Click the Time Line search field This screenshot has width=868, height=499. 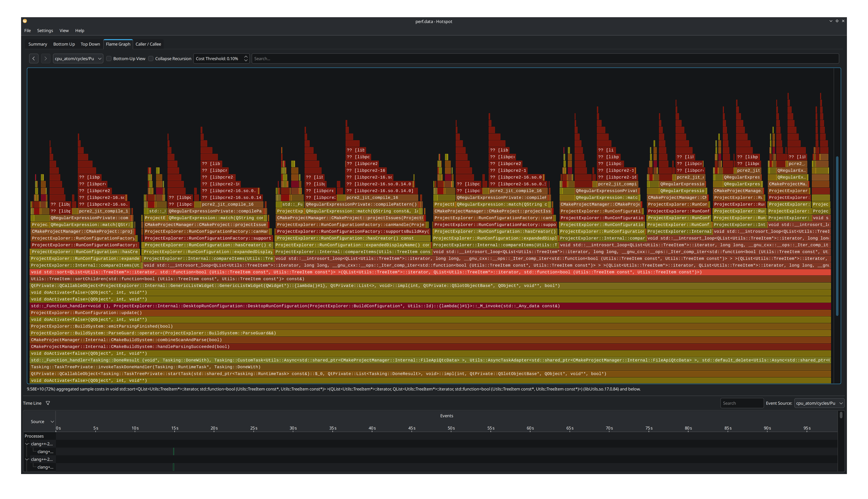pyautogui.click(x=742, y=403)
